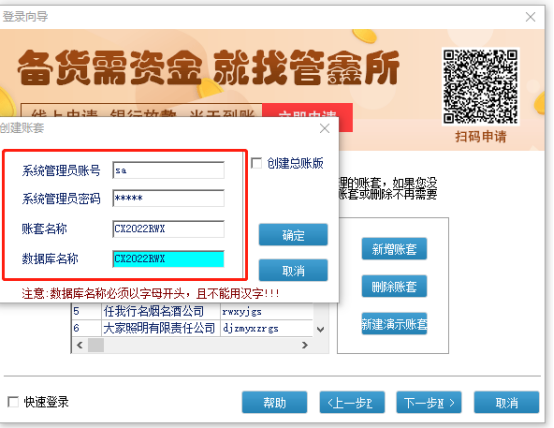Click the QR code for 扫码申请
554x428 pixels.
click(x=481, y=87)
